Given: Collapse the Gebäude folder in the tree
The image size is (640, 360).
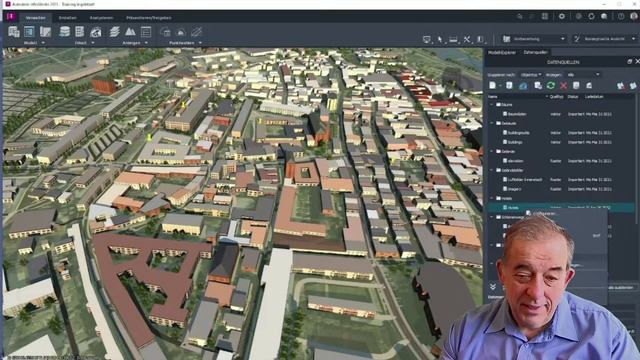Looking at the screenshot, I should coord(492,123).
